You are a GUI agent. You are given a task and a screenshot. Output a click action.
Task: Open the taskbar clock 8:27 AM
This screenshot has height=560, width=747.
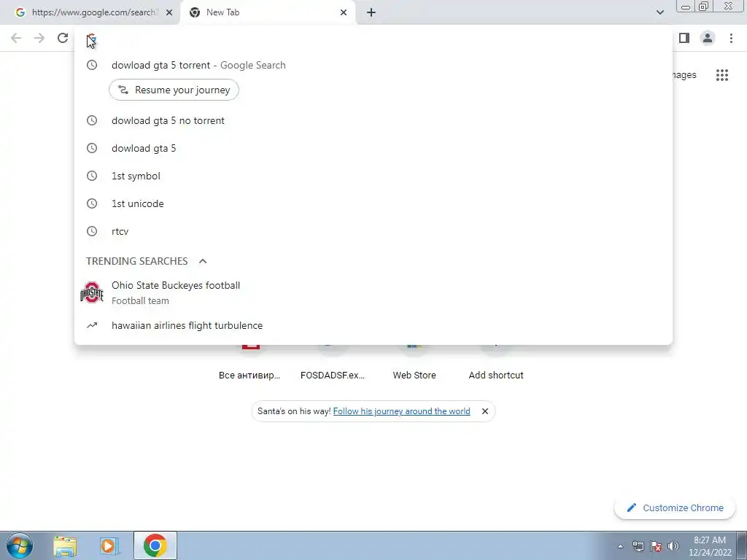coord(709,546)
